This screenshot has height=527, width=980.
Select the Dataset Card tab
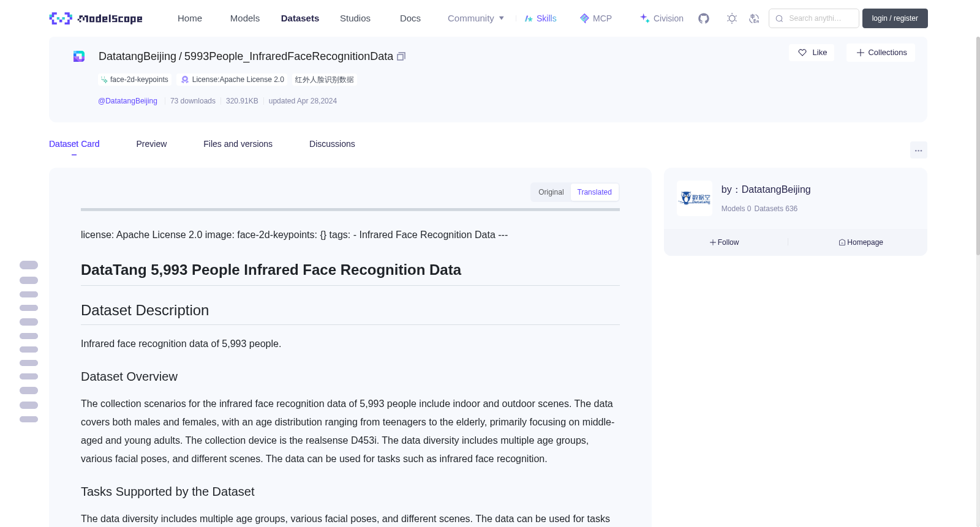[x=74, y=144]
